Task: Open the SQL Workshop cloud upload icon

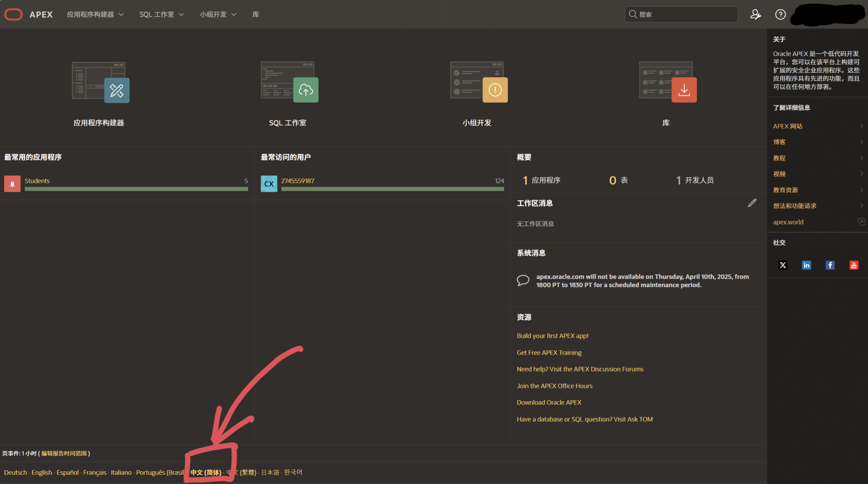Action: pyautogui.click(x=306, y=90)
